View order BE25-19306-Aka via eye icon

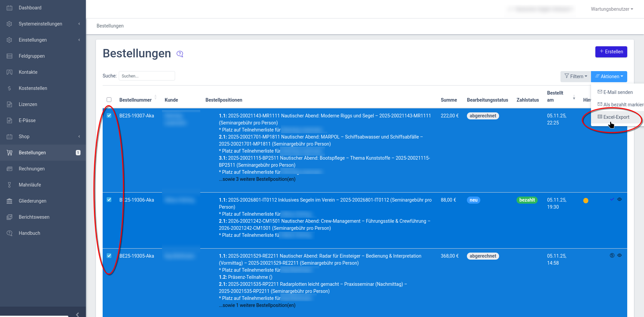coord(620,199)
